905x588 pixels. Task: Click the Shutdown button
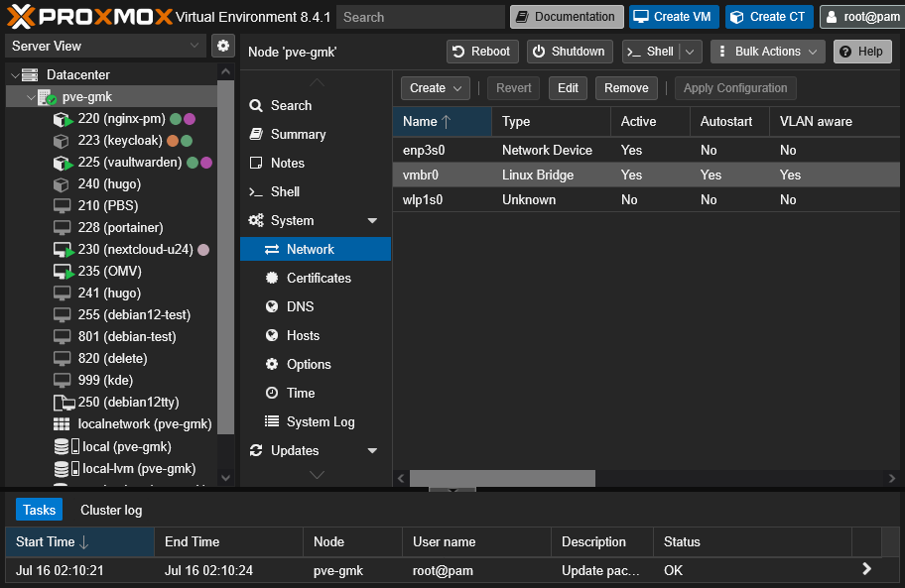coord(569,52)
